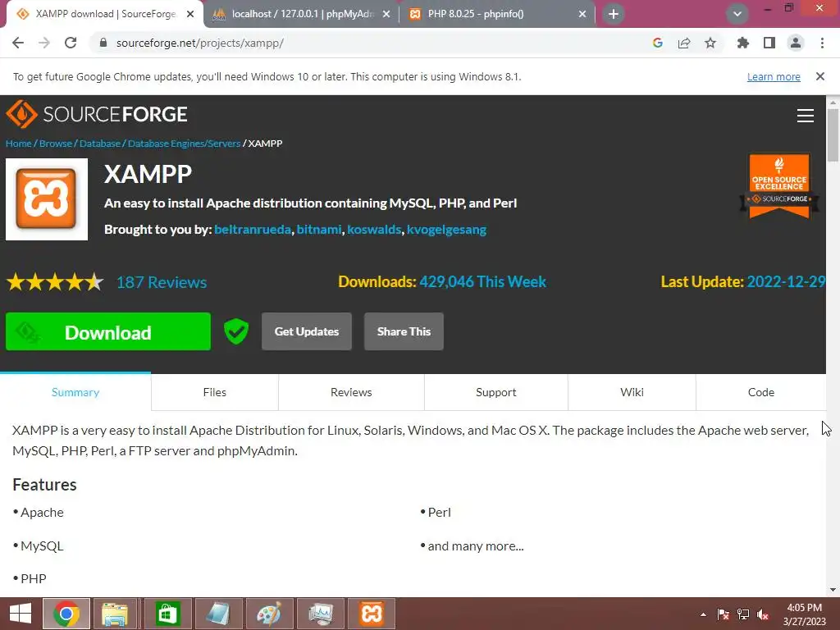
Task: Click the SourceForge logo
Action: pos(97,114)
